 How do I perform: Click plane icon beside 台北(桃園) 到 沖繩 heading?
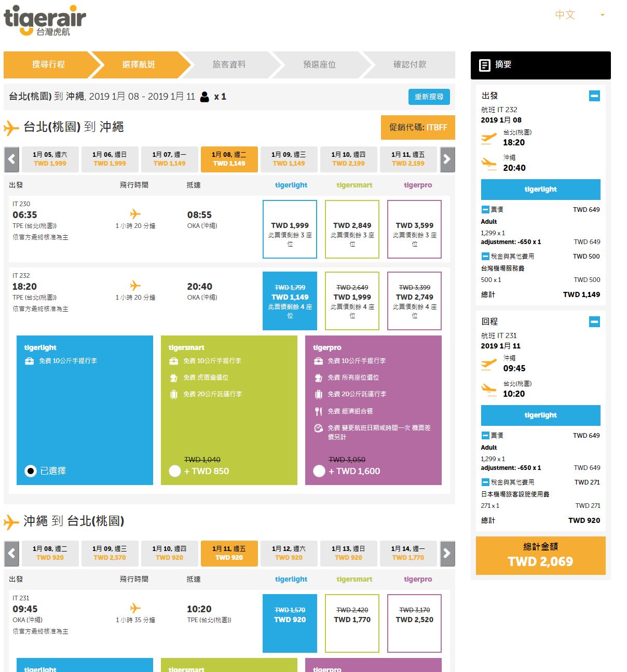(11, 128)
